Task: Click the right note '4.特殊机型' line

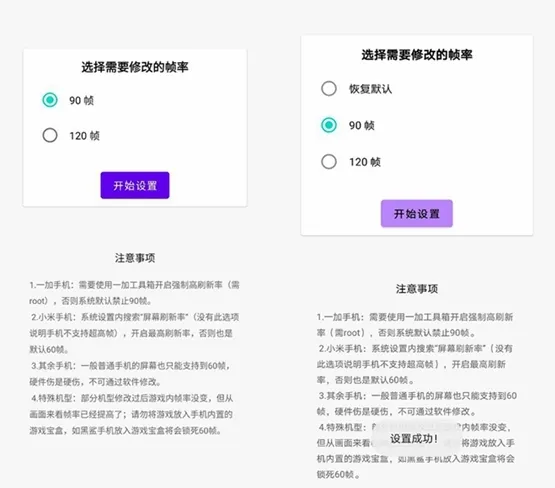Action: click(x=415, y=427)
